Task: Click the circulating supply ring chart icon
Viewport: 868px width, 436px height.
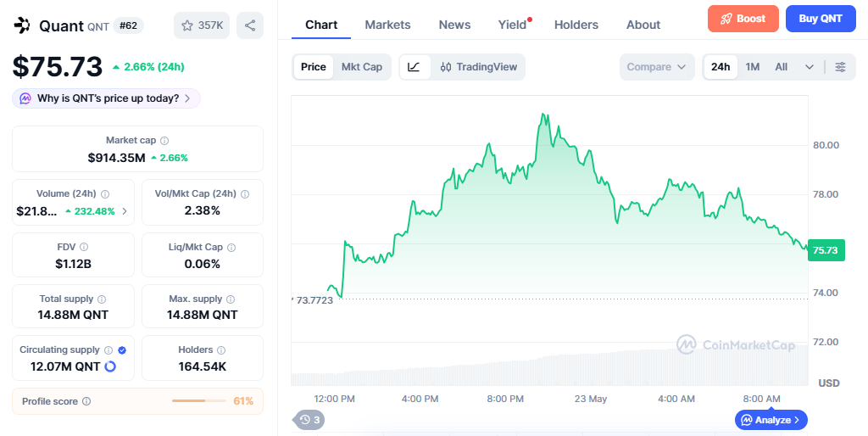Action: pos(110,366)
